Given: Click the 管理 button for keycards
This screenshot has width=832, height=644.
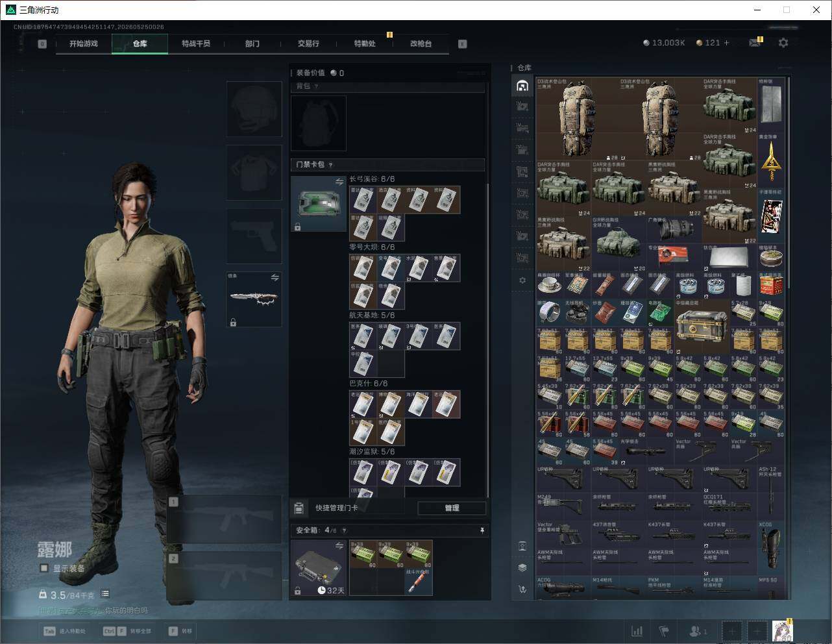Looking at the screenshot, I should (452, 508).
